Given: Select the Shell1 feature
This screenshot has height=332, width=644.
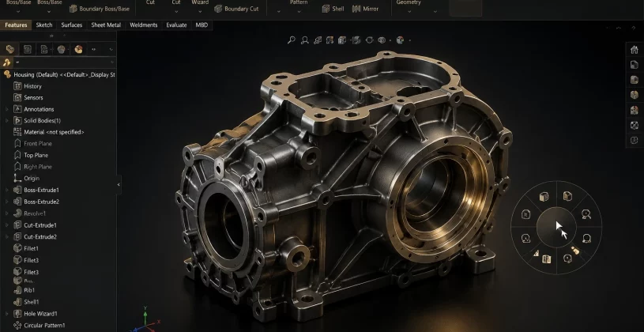Looking at the screenshot, I should pyautogui.click(x=26, y=302).
